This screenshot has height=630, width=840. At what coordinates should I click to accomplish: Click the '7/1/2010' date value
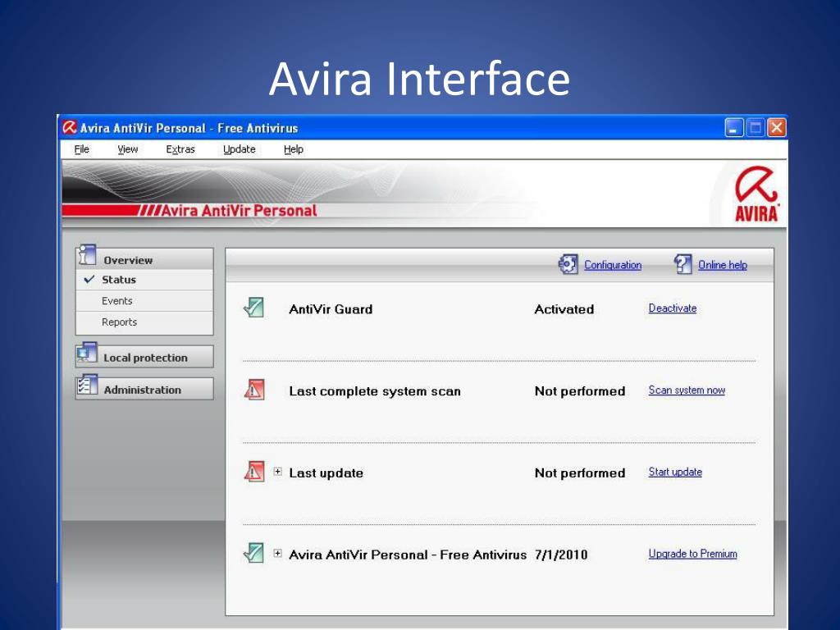point(561,555)
